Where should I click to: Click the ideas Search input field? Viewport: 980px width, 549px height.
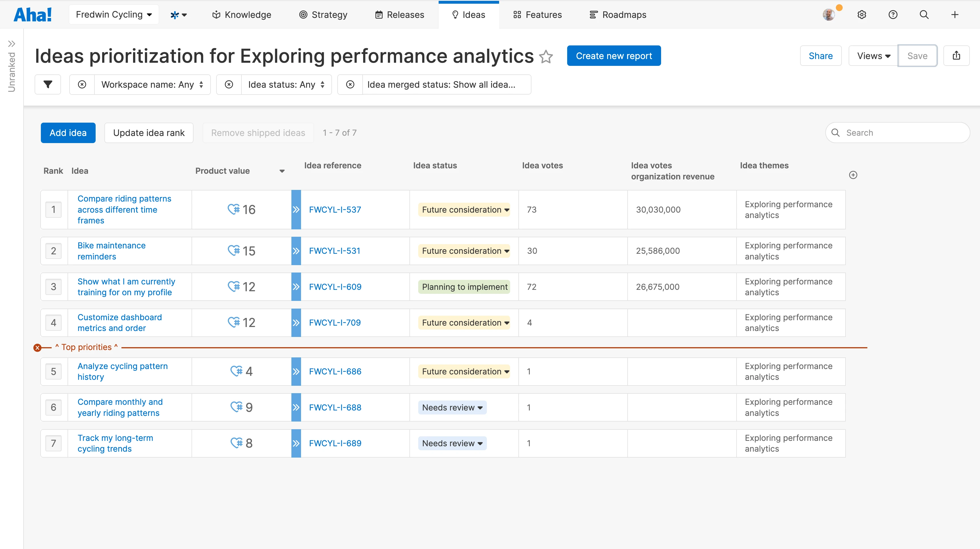898,133
